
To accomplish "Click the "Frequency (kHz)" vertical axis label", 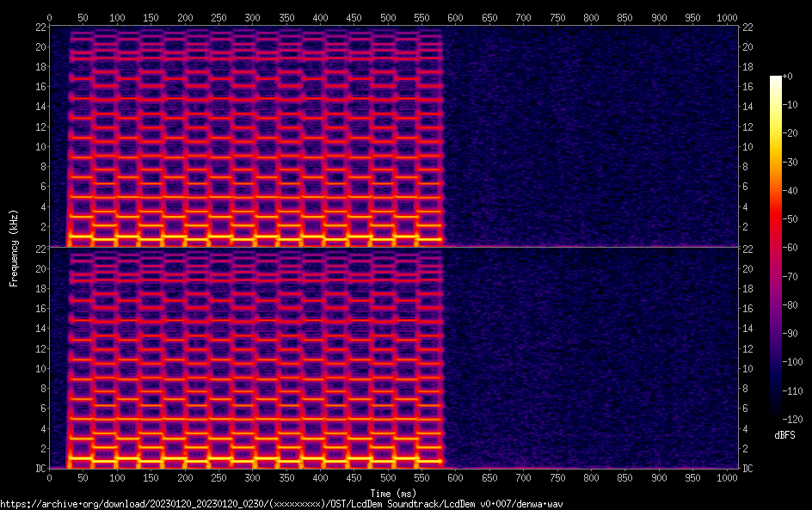I will click(x=14, y=248).
